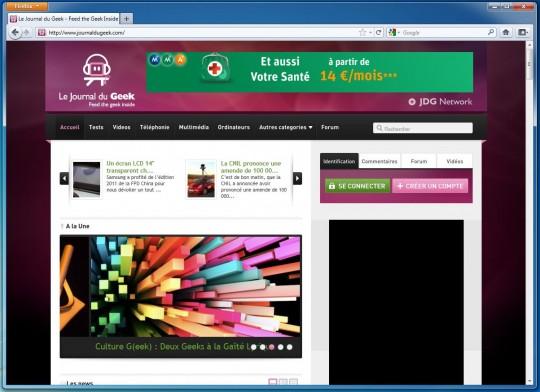
Task: Open the bookmarks menu toolbar icon
Action: click(x=523, y=32)
